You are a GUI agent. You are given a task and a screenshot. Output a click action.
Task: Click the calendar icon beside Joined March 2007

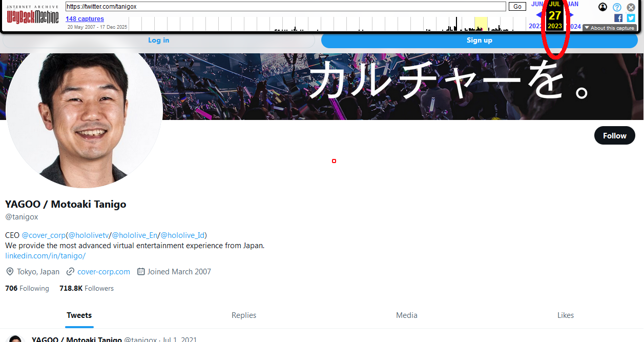coord(141,272)
